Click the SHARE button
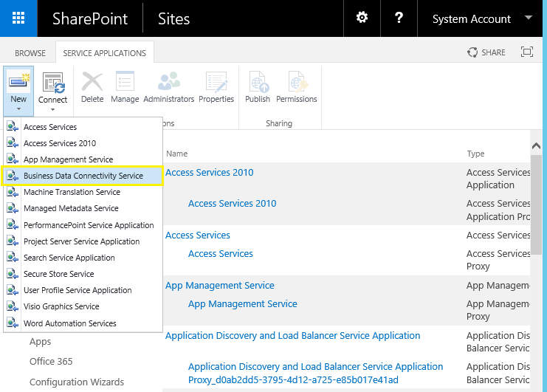This screenshot has height=392, width=547. tap(486, 52)
